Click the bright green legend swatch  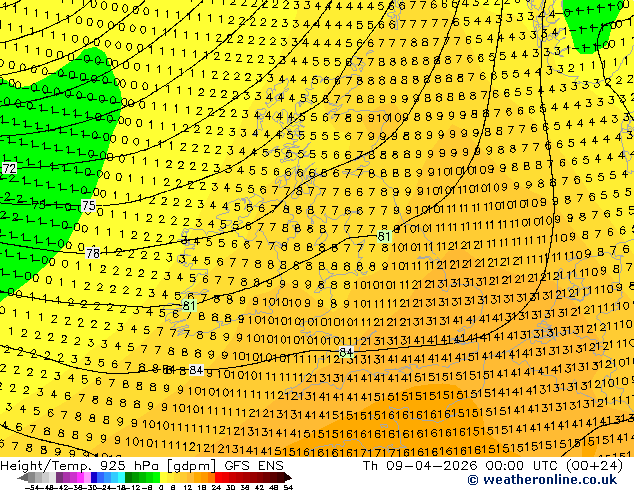pyautogui.click(x=156, y=477)
